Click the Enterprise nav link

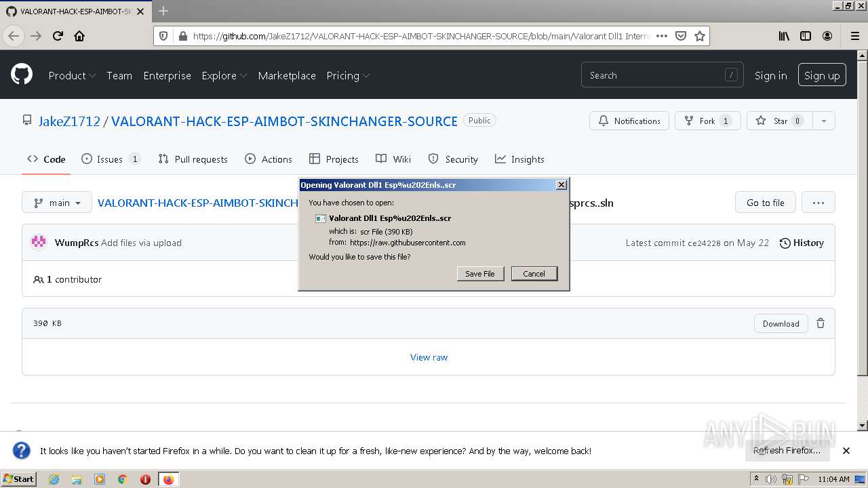(167, 75)
